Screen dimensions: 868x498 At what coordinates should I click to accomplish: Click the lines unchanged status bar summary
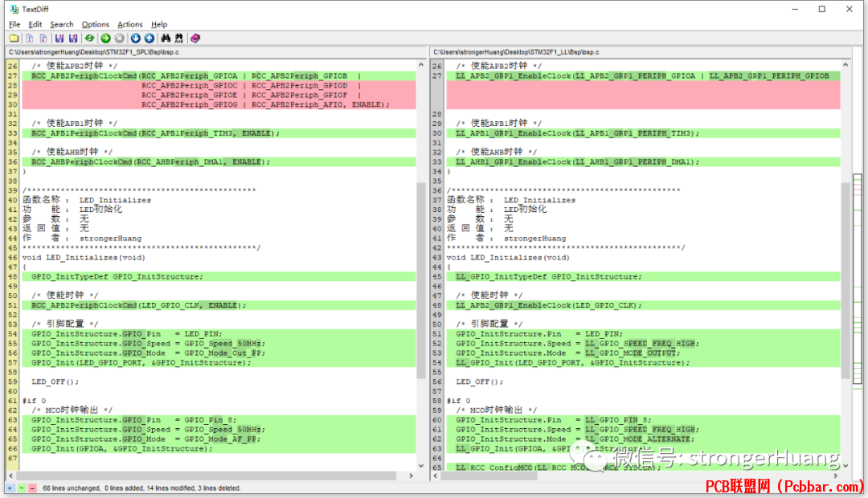click(141, 488)
